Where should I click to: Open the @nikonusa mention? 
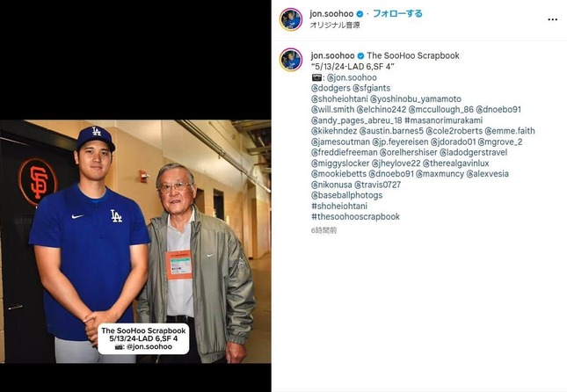point(331,185)
